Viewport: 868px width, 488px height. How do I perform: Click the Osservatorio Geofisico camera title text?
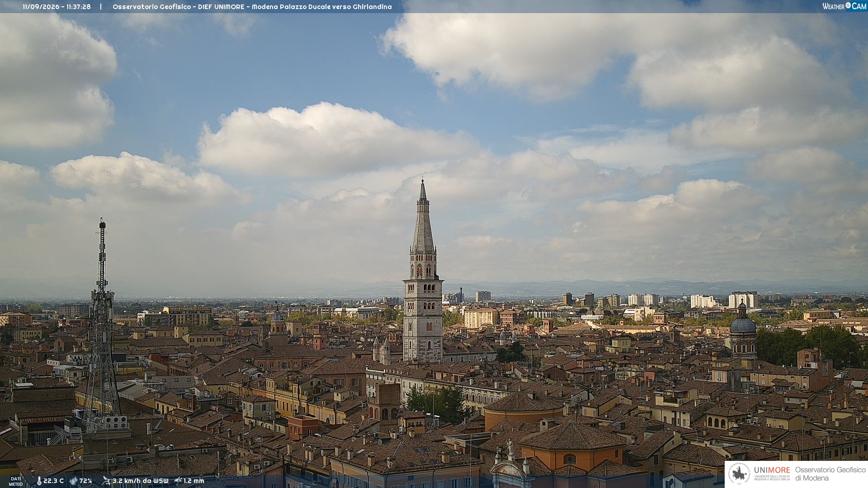pyautogui.click(x=252, y=7)
